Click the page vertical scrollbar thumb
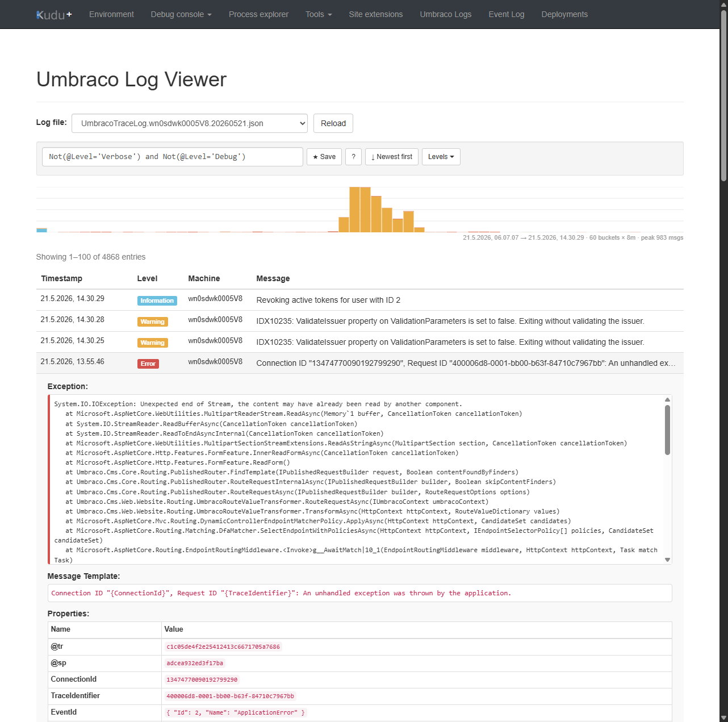This screenshot has width=728, height=722. click(x=723, y=95)
